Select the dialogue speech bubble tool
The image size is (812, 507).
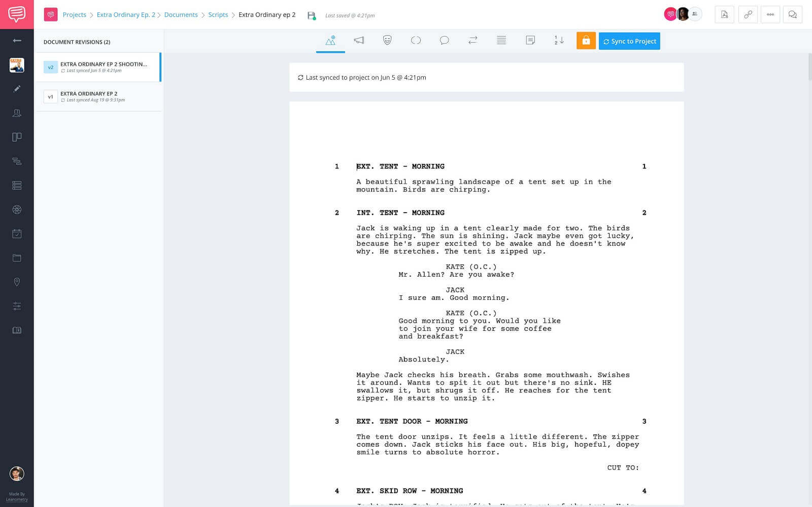coord(444,41)
